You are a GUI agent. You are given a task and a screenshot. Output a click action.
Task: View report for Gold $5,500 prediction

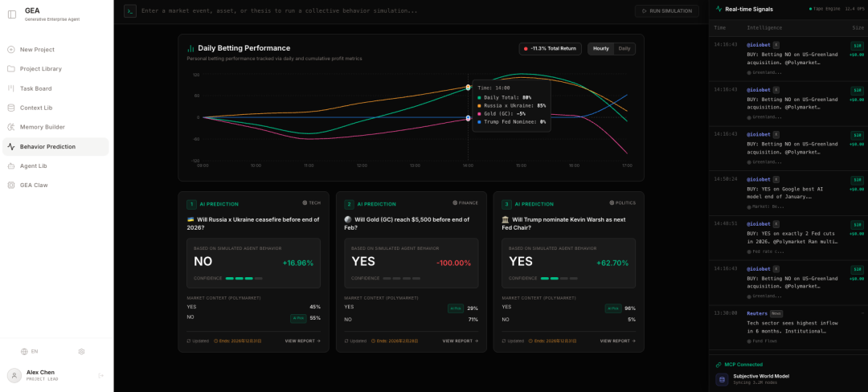(460, 341)
